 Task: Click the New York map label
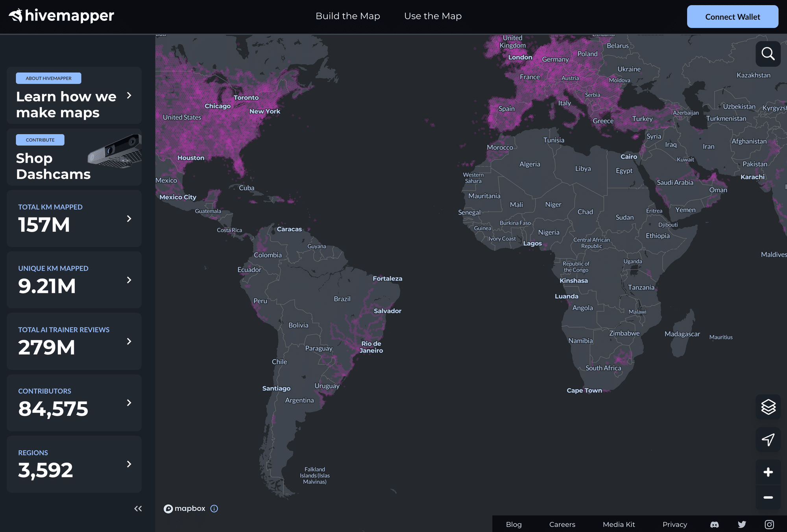tap(265, 111)
